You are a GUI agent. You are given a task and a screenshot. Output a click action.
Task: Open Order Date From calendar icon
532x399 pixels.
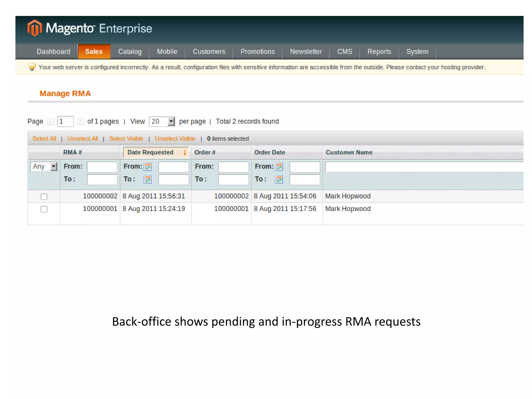[x=279, y=167]
